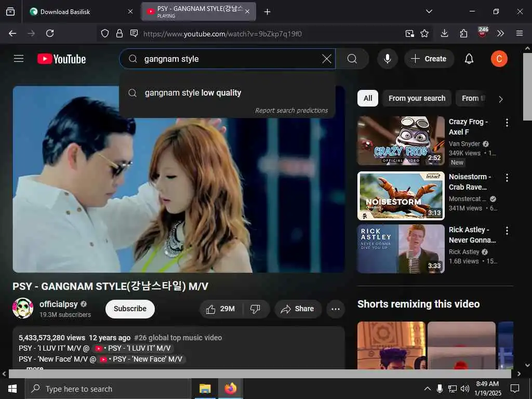532x399 pixels.
Task: Click the #26 global top music video text
Action: tap(178, 338)
